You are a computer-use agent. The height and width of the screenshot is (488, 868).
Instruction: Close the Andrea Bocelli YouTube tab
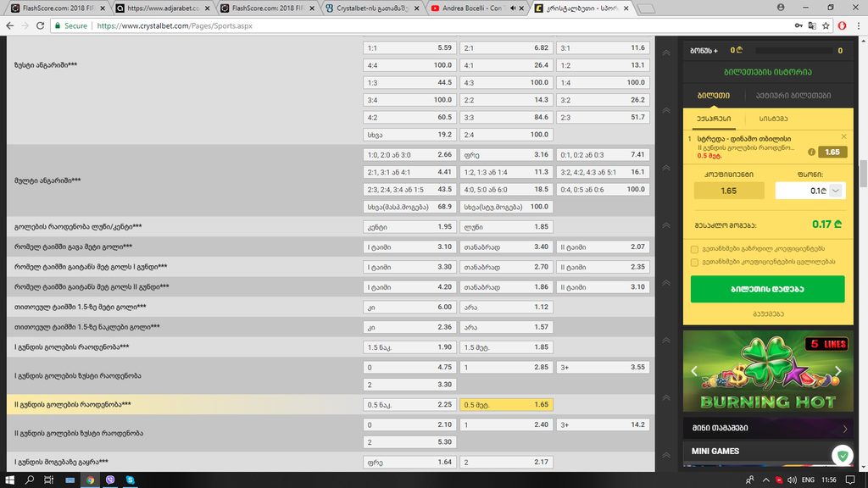pyautogui.click(x=521, y=8)
